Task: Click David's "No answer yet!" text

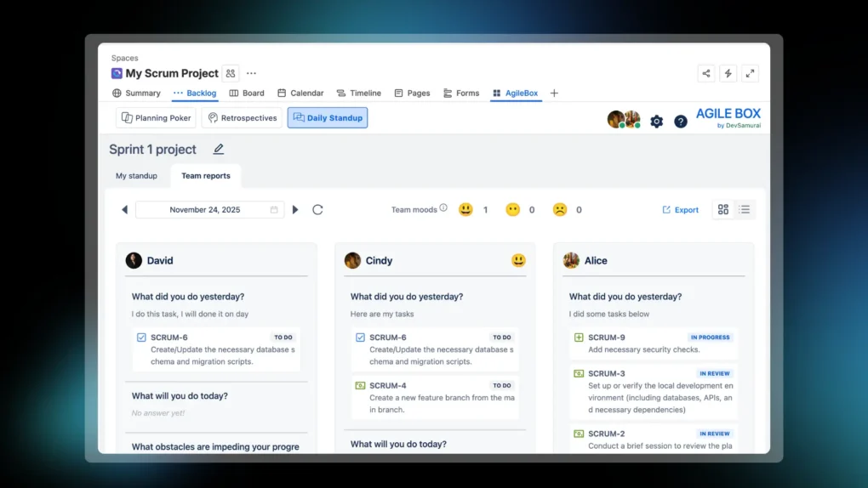Action: click(x=157, y=413)
